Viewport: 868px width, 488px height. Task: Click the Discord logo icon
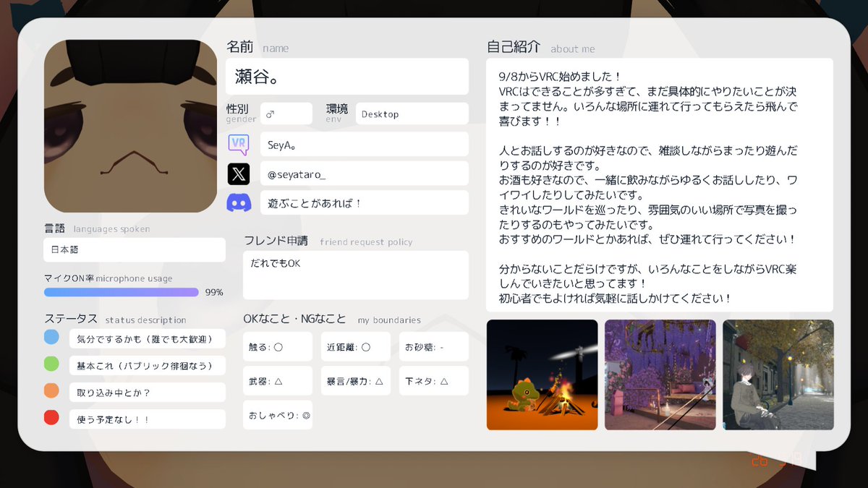239,203
